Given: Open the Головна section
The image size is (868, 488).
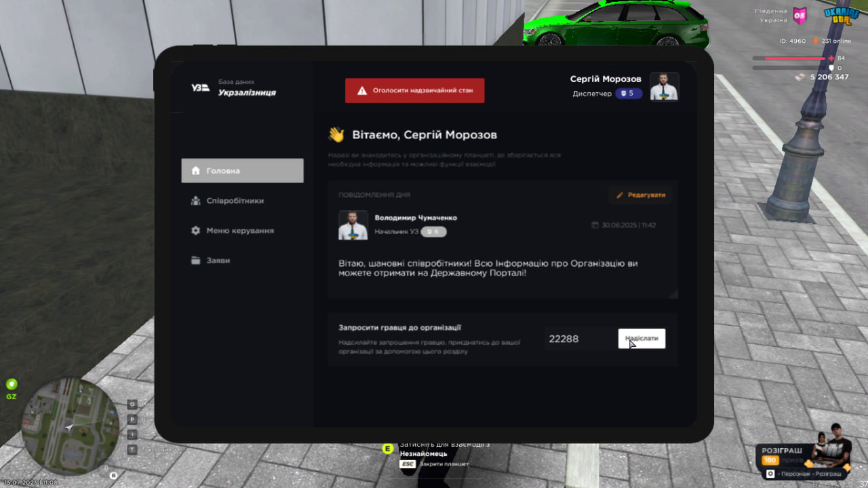Looking at the screenshot, I should pos(242,170).
